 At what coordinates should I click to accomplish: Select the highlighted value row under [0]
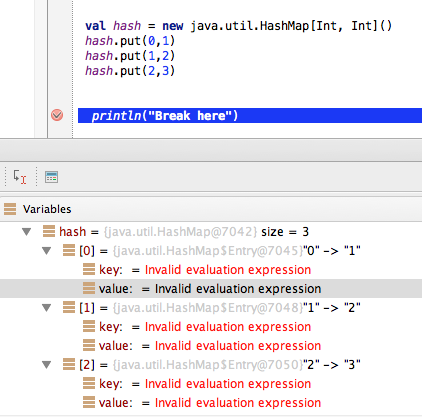click(x=211, y=289)
